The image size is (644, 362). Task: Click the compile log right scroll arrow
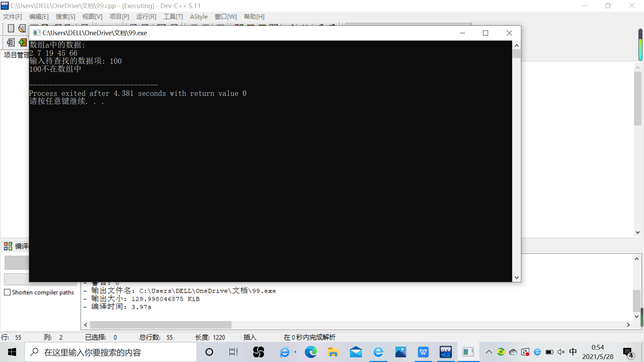(x=628, y=325)
